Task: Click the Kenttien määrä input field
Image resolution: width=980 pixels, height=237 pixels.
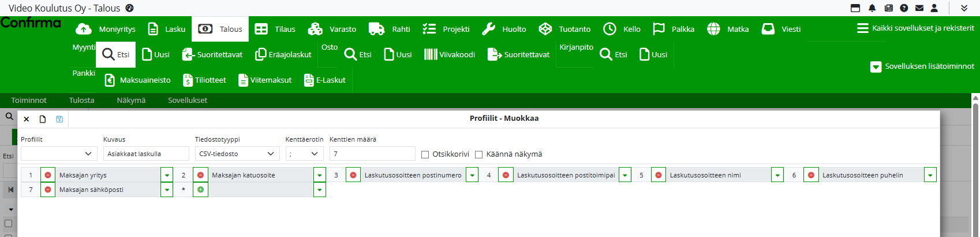Action: coord(372,154)
